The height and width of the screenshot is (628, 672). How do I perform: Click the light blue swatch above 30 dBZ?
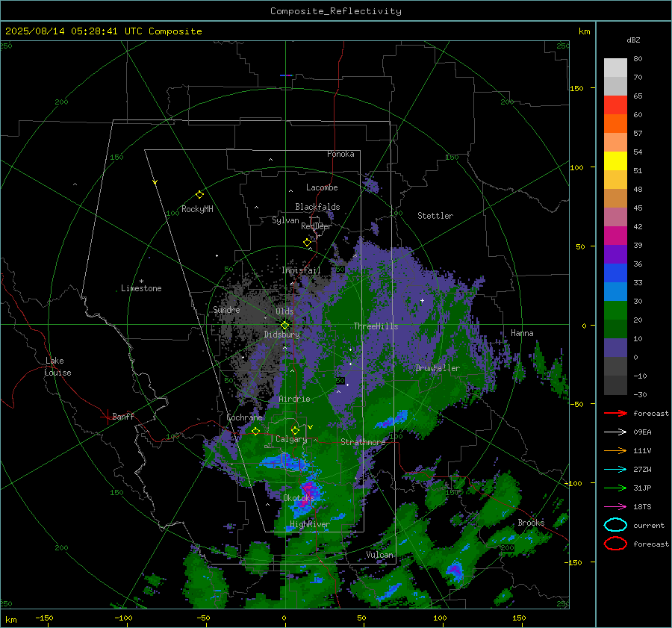(x=615, y=291)
